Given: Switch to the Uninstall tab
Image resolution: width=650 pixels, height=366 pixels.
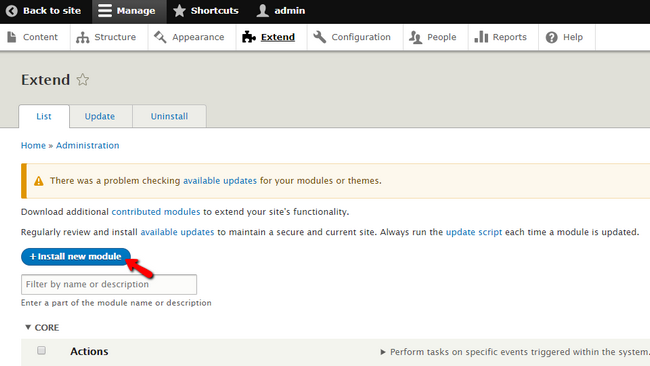Looking at the screenshot, I should pyautogui.click(x=169, y=116).
